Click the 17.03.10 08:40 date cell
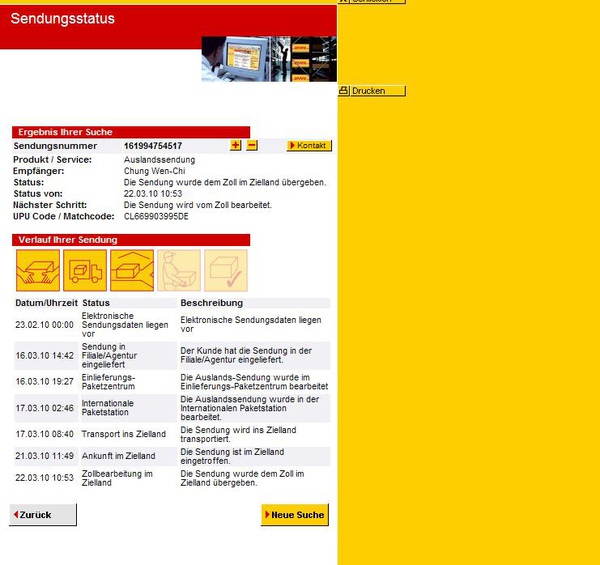The image size is (600, 565). 44,434
